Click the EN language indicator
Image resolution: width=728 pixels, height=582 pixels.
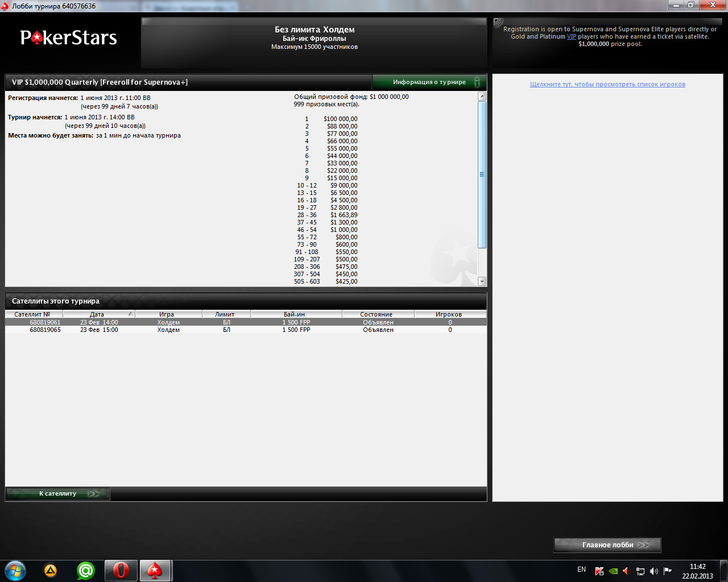coord(581,569)
